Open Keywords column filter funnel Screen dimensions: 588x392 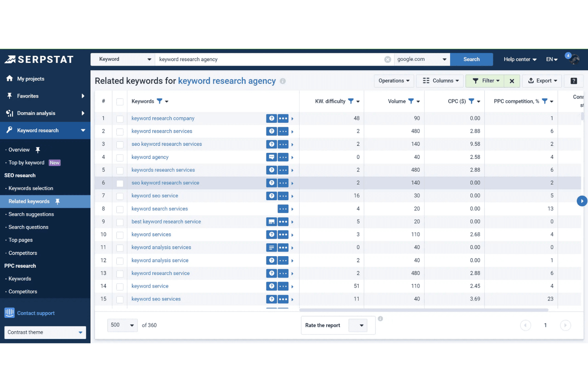160,101
